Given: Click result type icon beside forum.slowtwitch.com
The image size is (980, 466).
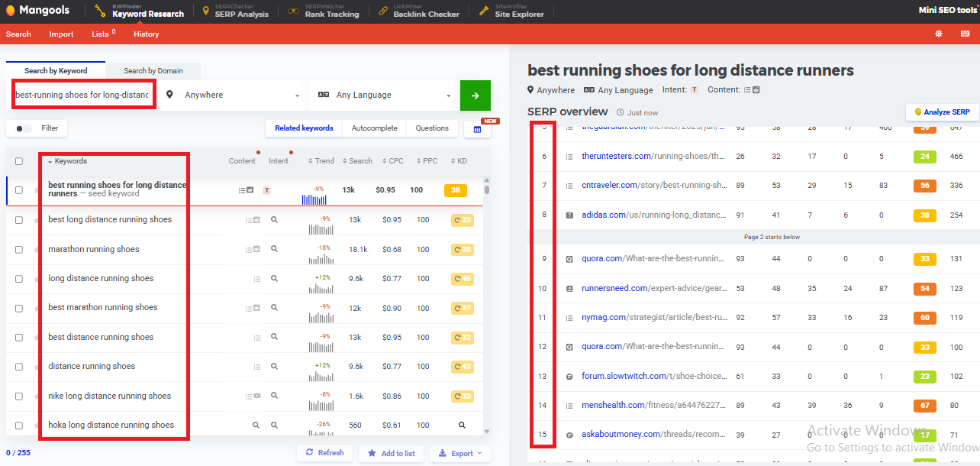Looking at the screenshot, I should (569, 377).
